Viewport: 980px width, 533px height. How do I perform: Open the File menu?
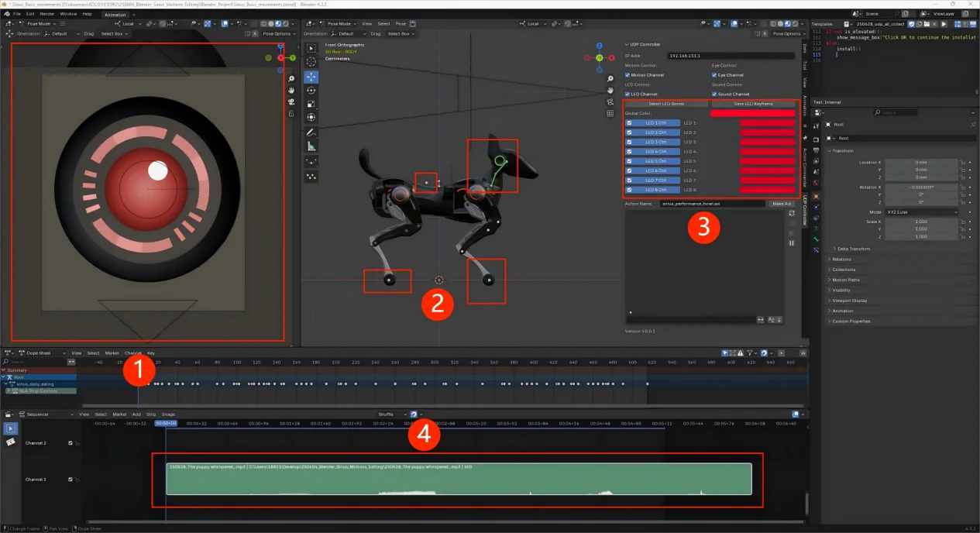click(x=17, y=14)
